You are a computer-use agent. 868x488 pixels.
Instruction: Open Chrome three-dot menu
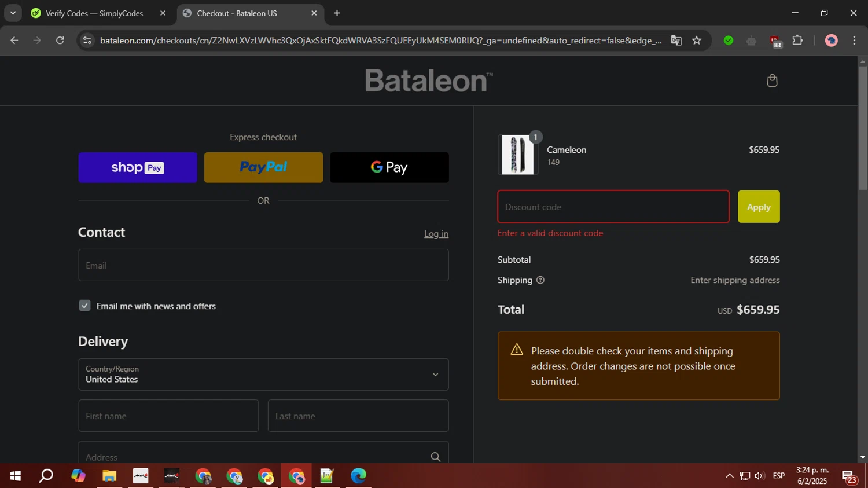[x=854, y=41]
